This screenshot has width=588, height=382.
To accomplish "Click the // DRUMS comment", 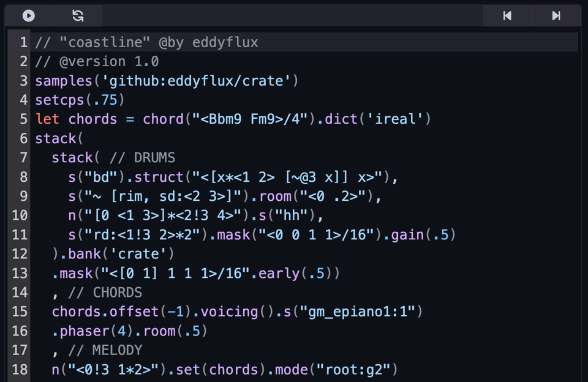I will point(142,157).
